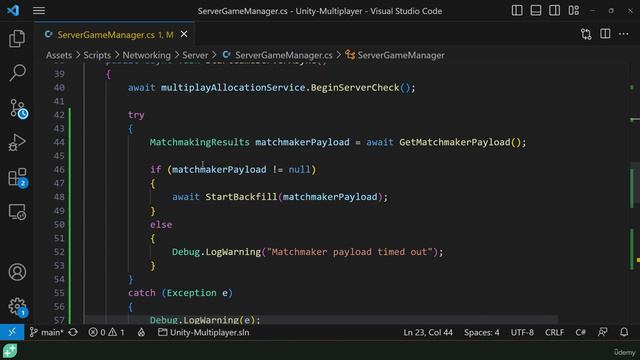Screen dimensions: 640x360
Task: Click the Networking breadcrumb
Action: pyautogui.click(x=147, y=55)
